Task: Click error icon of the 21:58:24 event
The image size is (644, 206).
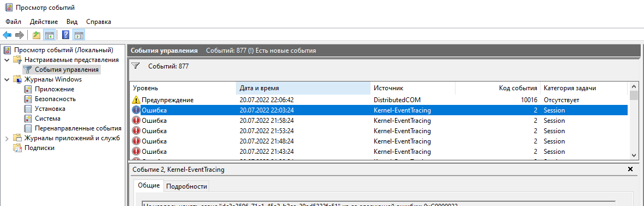Action: click(x=136, y=121)
